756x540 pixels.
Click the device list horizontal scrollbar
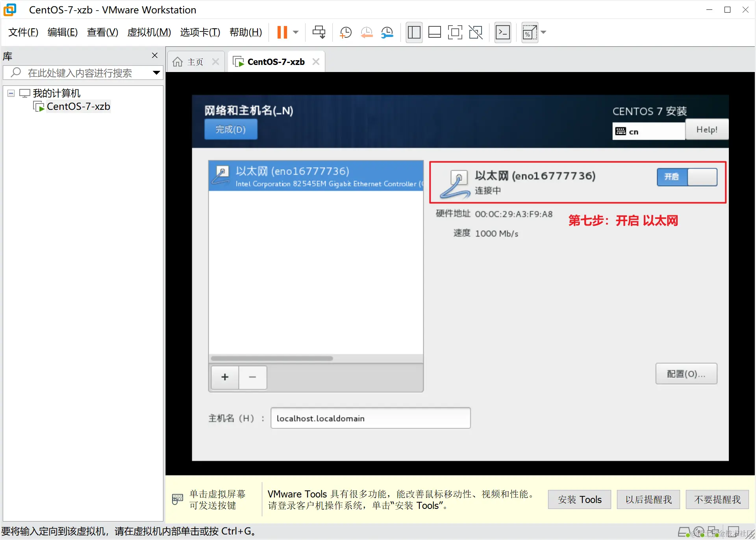pyautogui.click(x=272, y=358)
